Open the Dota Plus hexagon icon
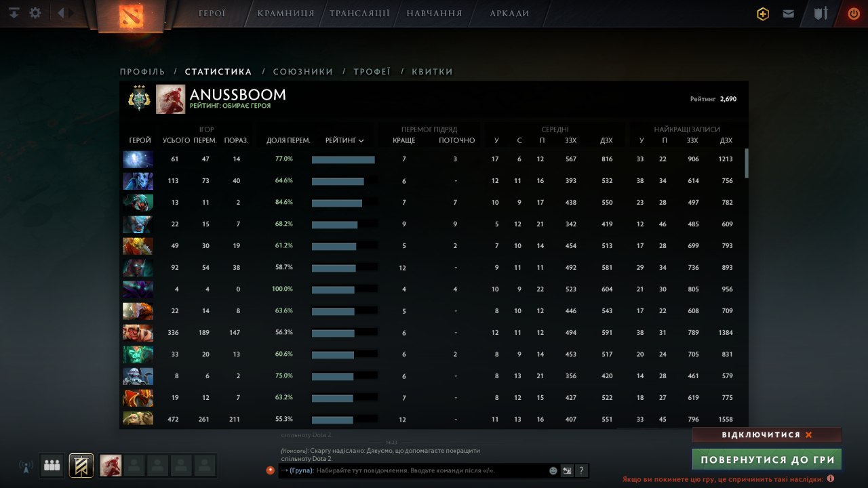This screenshot has width=868, height=488. click(763, 14)
